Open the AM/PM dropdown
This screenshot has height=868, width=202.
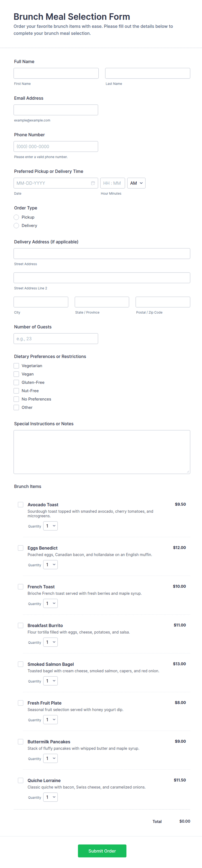136,183
